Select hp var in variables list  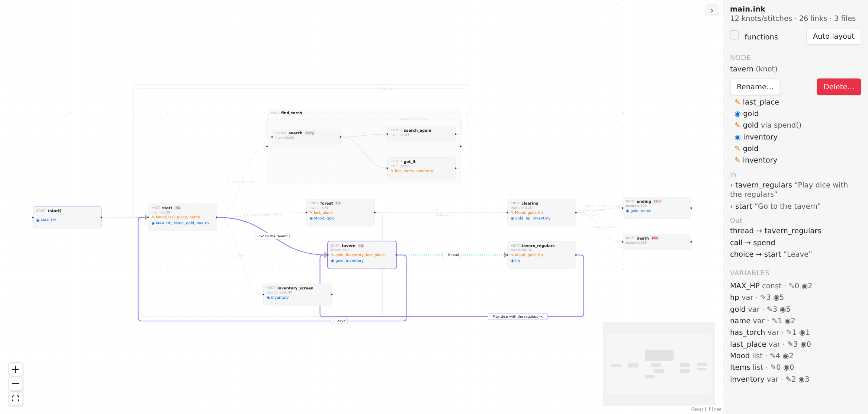(x=757, y=298)
